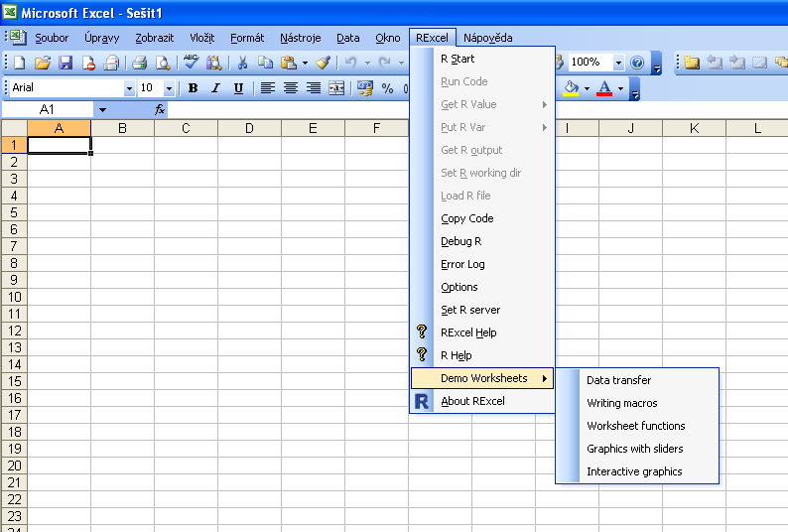Screen dimensions: 788x532
Task: Expand Demo Worksheets submenu
Action: 482,378
